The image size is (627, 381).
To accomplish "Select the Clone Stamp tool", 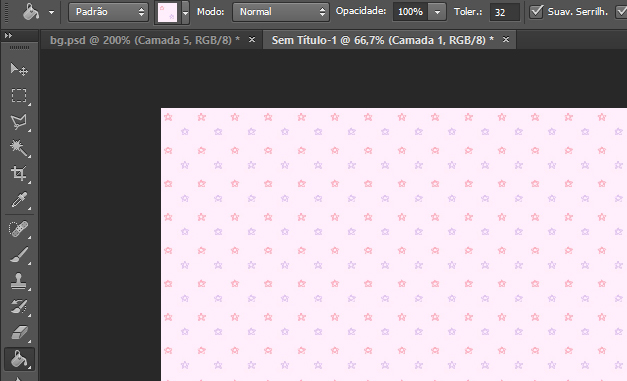I will coord(19,281).
